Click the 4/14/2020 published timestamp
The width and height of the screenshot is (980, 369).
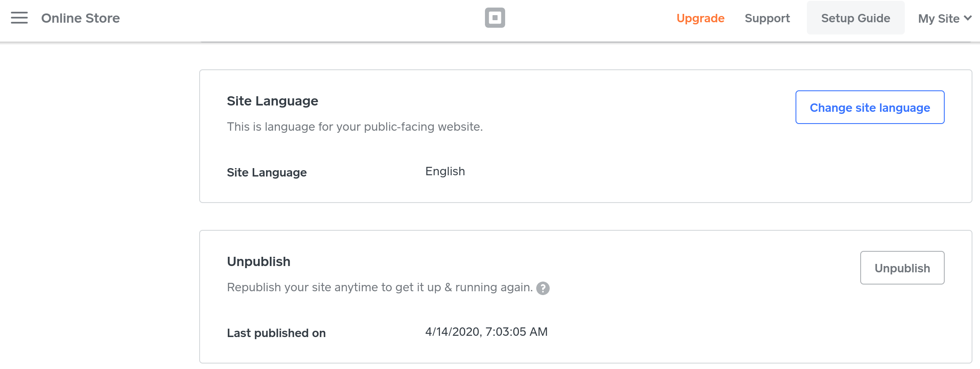[x=486, y=332]
